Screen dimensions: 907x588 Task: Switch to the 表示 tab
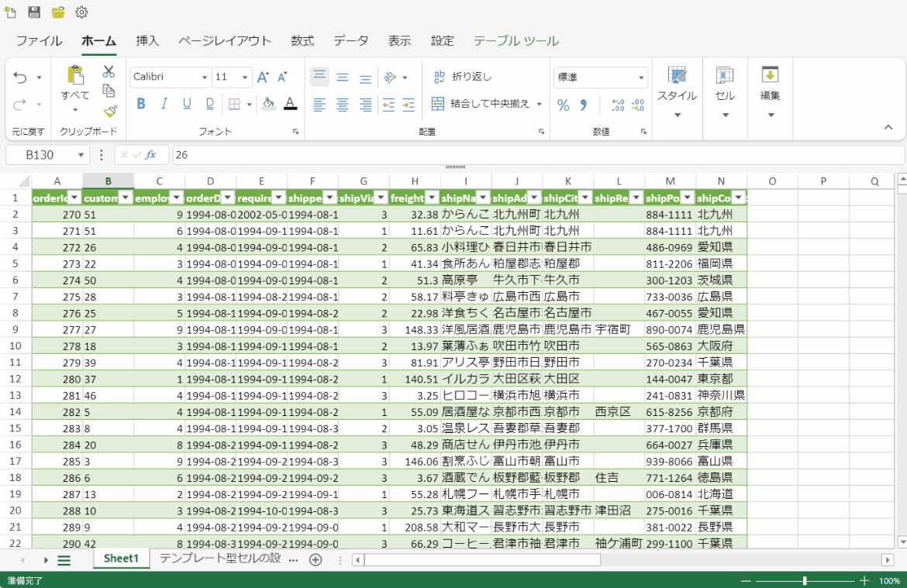399,41
